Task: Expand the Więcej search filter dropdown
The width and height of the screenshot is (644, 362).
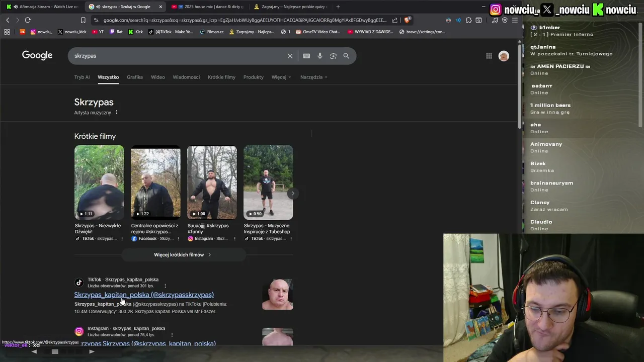Action: 281,77
